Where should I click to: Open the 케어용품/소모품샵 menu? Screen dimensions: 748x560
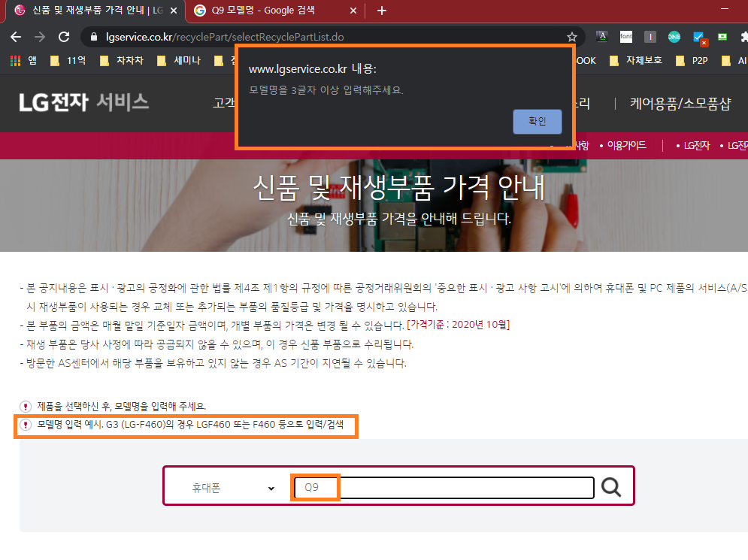(681, 104)
